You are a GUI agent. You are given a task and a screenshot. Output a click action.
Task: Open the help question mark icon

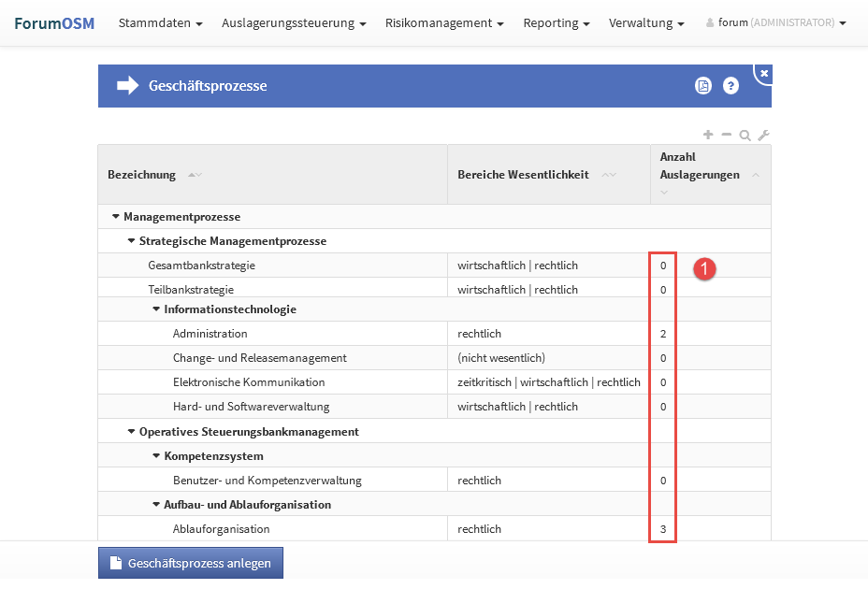pyautogui.click(x=731, y=86)
